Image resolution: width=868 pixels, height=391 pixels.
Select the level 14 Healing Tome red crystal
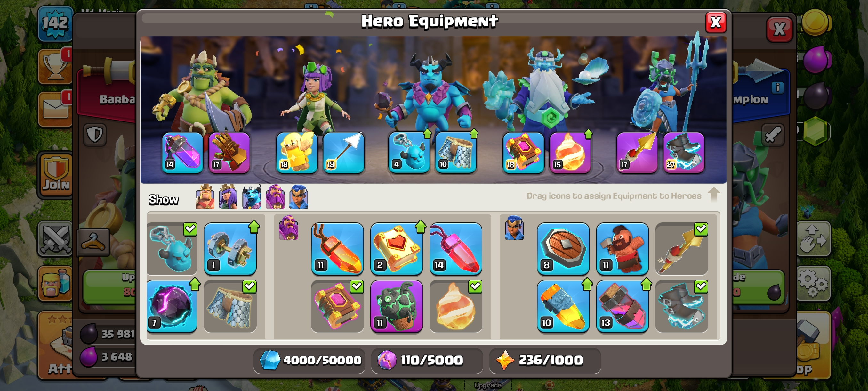coord(455,249)
